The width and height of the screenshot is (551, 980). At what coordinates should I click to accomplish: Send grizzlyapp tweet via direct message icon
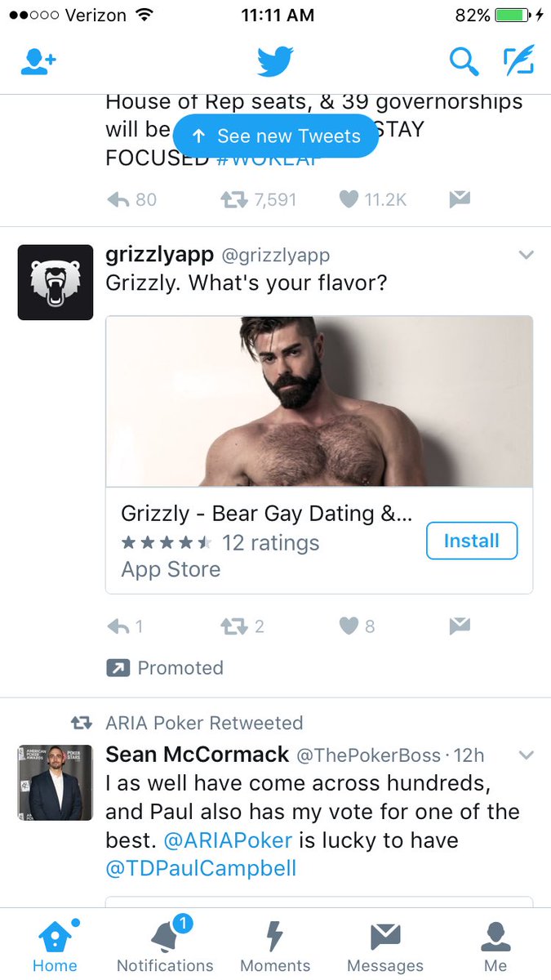(460, 626)
